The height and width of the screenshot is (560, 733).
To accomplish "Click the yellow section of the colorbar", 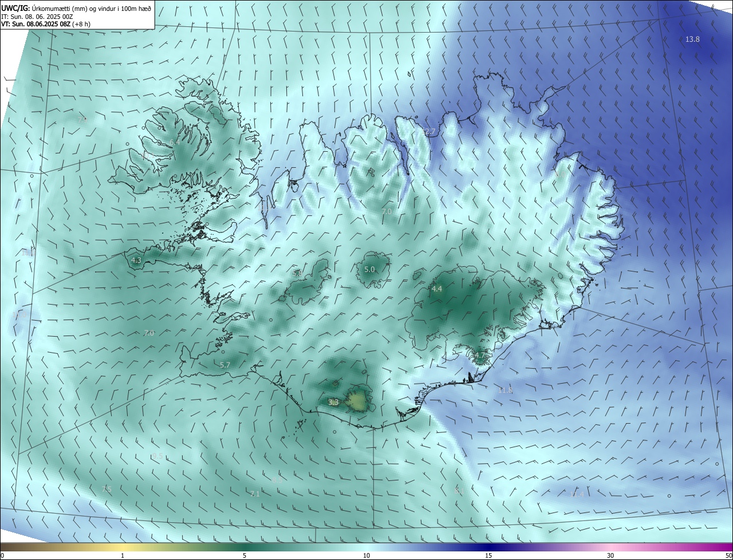I will 123,547.
